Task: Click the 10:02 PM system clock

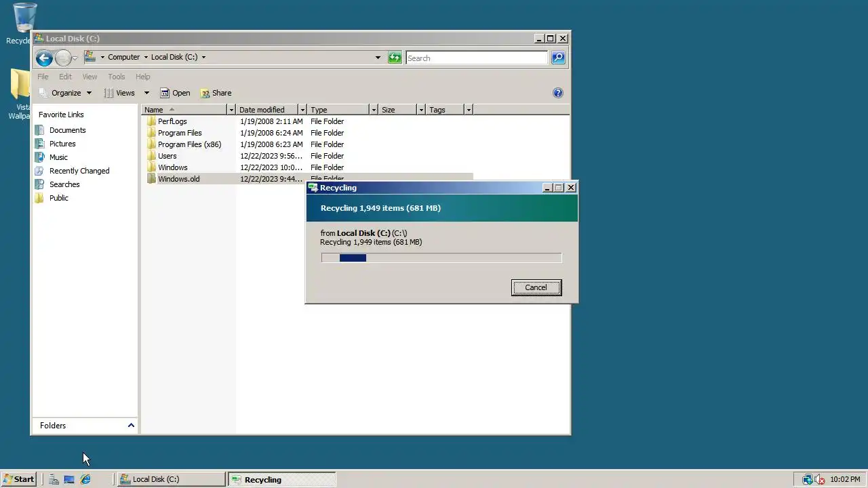Action: click(x=845, y=479)
